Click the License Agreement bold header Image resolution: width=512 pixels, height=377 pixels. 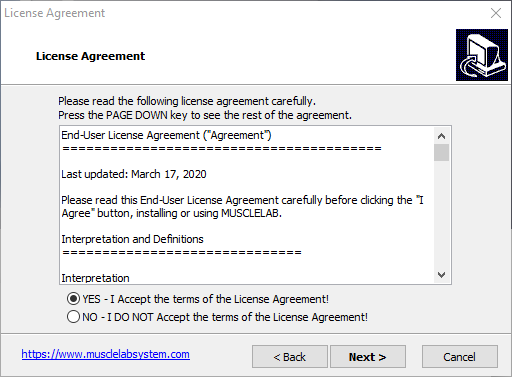[x=90, y=56]
